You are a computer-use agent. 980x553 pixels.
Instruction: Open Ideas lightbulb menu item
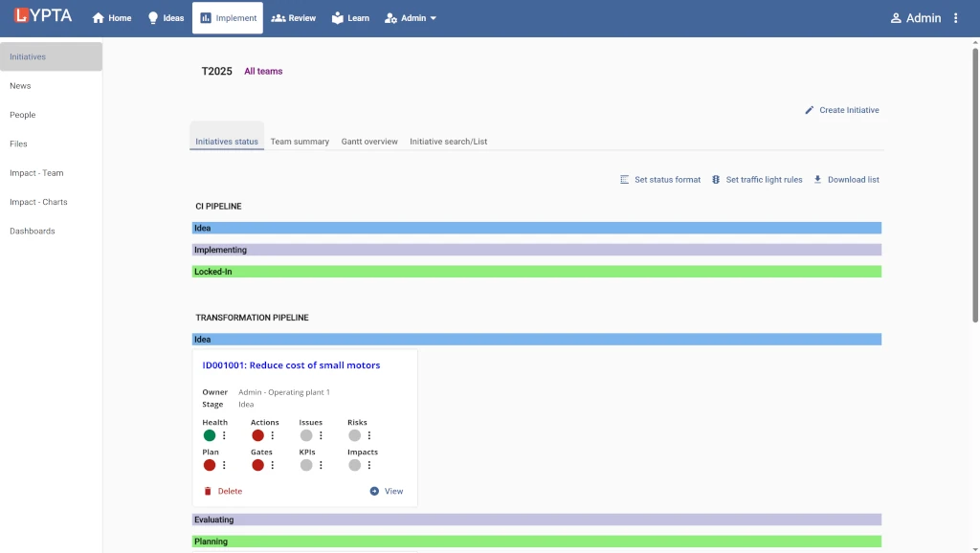click(x=166, y=18)
